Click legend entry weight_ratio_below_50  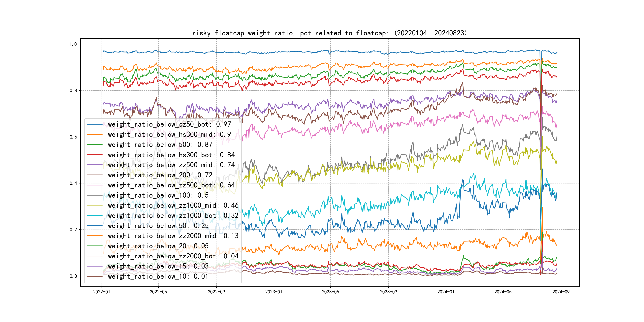(x=158, y=226)
